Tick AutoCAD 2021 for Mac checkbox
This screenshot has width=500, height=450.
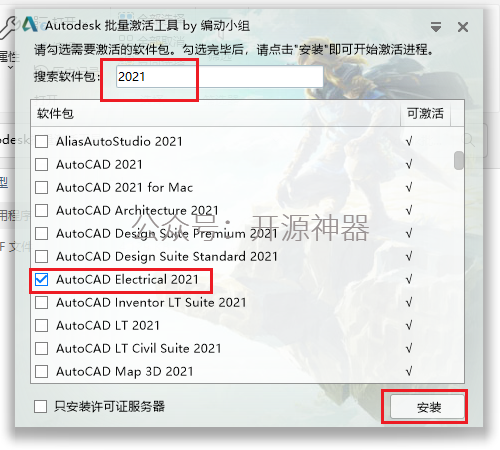pos(41,187)
